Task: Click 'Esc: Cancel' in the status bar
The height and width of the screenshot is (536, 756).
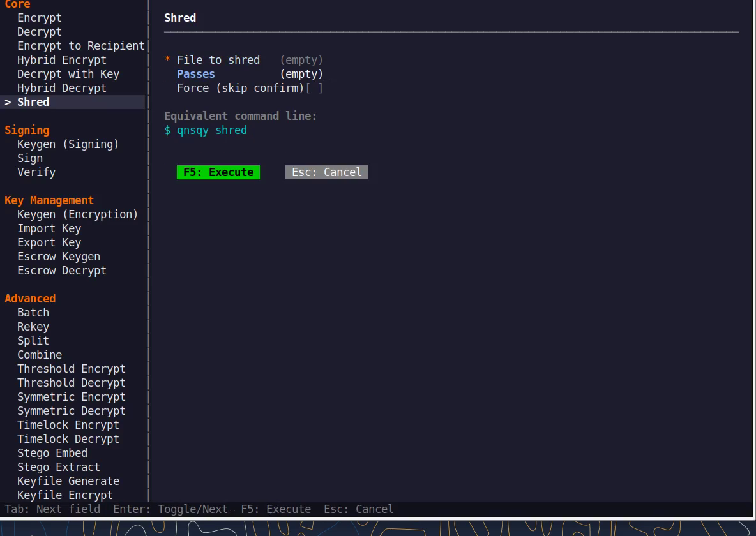Action: 359,509
